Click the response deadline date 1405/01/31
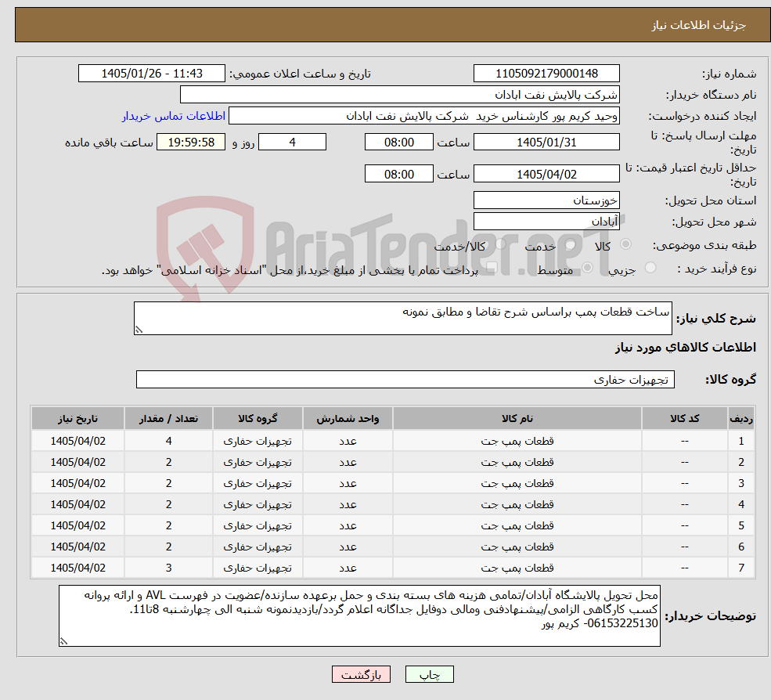 [x=546, y=143]
